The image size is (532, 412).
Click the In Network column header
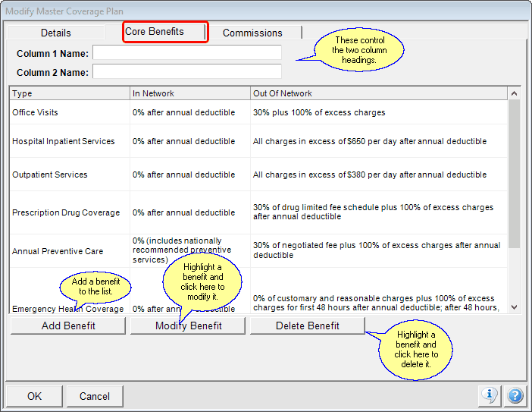click(189, 93)
